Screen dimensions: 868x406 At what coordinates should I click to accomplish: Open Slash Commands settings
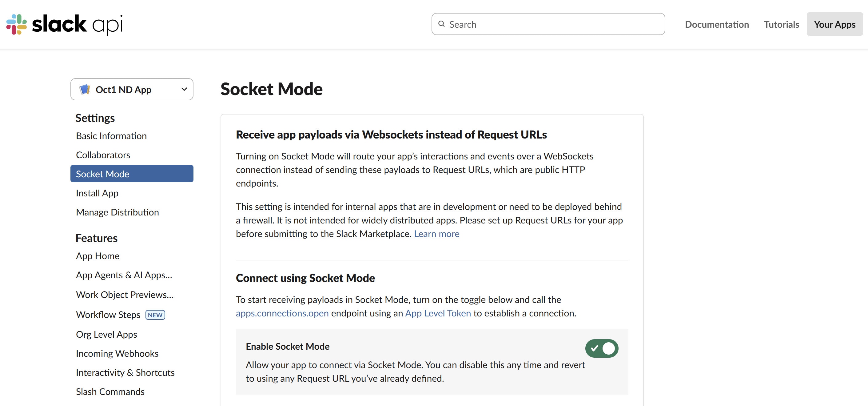click(110, 391)
